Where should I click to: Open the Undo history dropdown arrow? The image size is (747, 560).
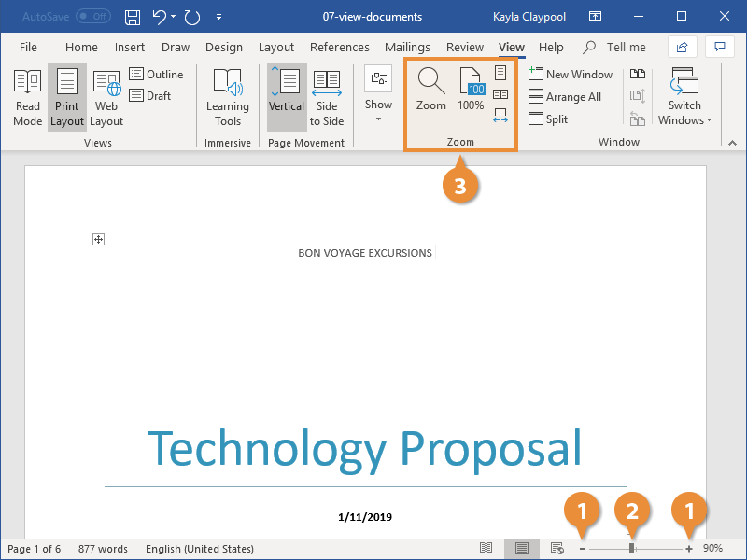point(174,17)
